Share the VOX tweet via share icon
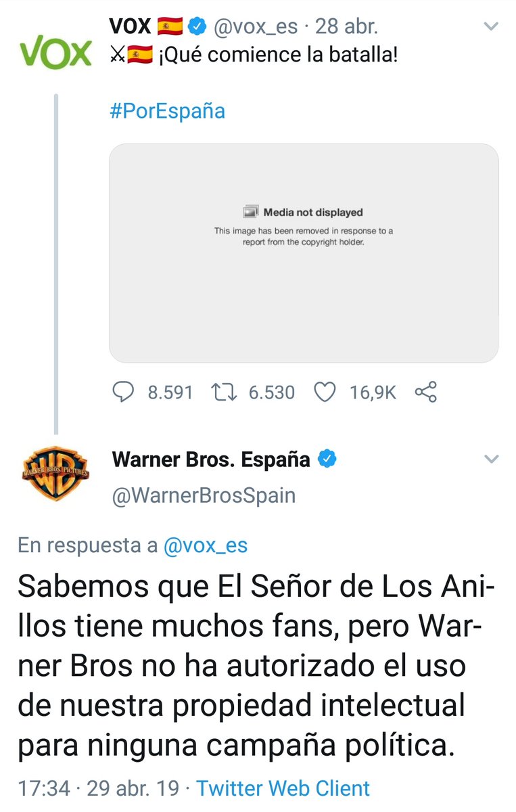 tap(425, 392)
